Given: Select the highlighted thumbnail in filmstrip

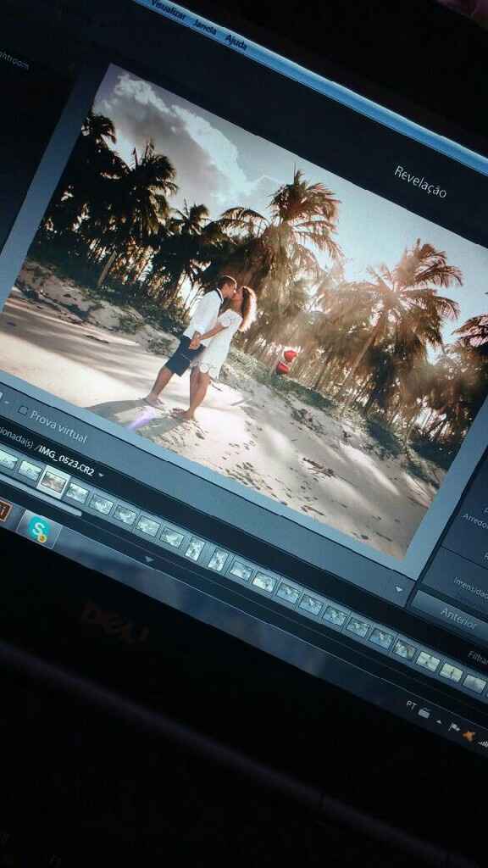Looking at the screenshot, I should click(53, 480).
